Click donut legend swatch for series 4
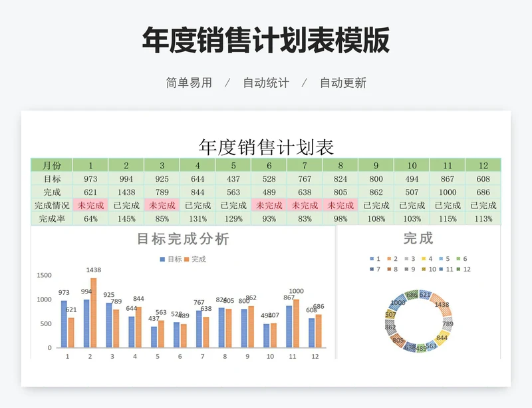 tap(424, 259)
